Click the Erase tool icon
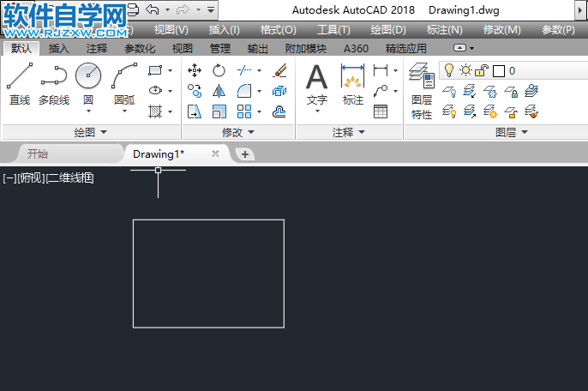Image resolution: width=588 pixels, height=391 pixels. (x=279, y=70)
